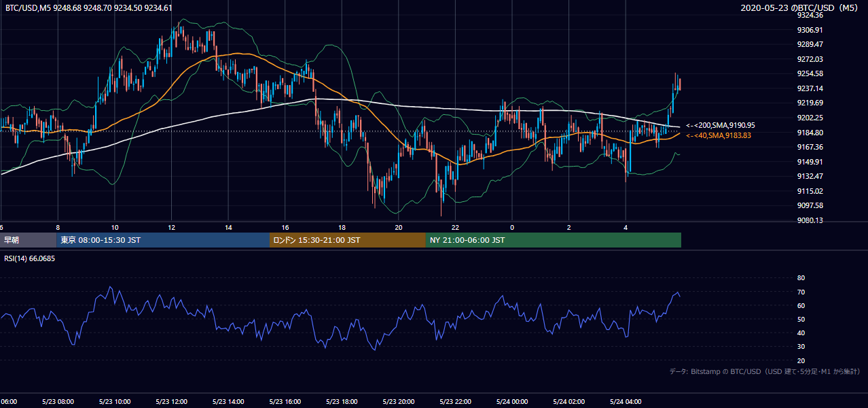
Task: Click the '5/23 22:00' bottom axis label
Action: click(455, 401)
